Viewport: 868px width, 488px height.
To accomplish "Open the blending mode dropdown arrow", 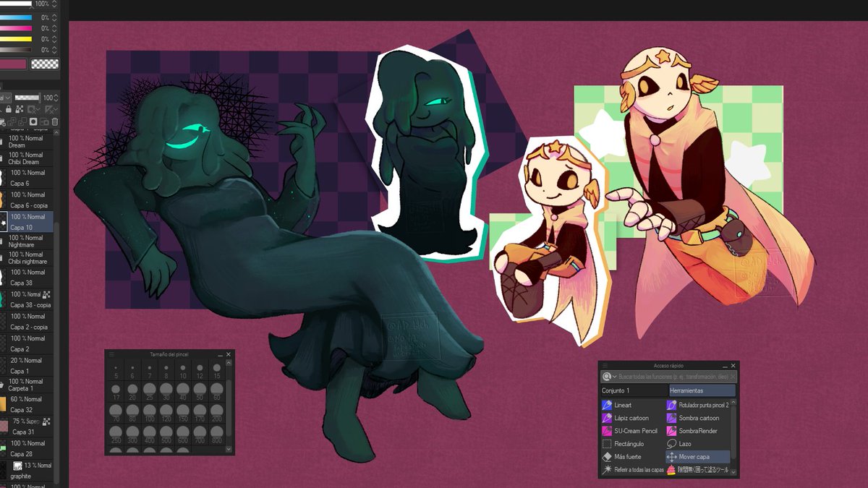I will 8,97.
